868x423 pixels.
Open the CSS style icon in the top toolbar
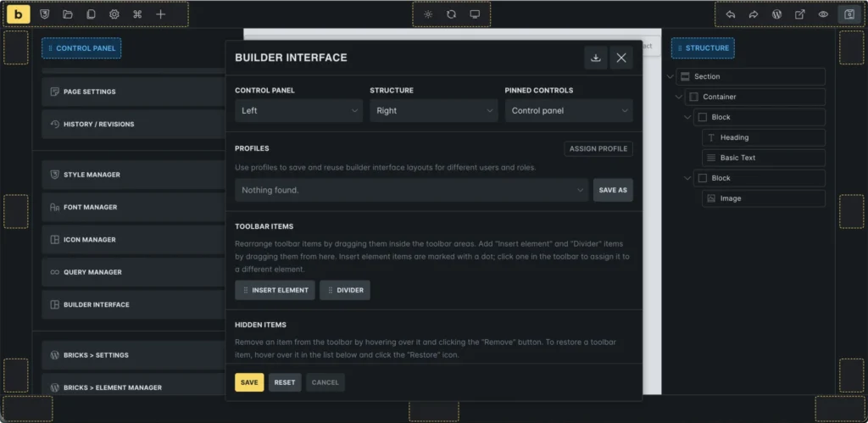click(45, 14)
